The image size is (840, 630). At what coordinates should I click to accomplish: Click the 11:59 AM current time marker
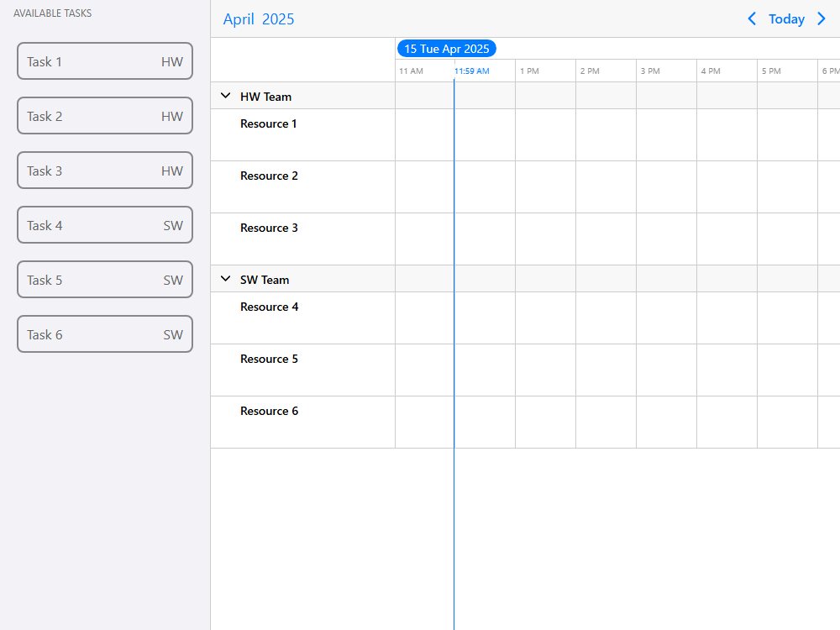coord(472,71)
